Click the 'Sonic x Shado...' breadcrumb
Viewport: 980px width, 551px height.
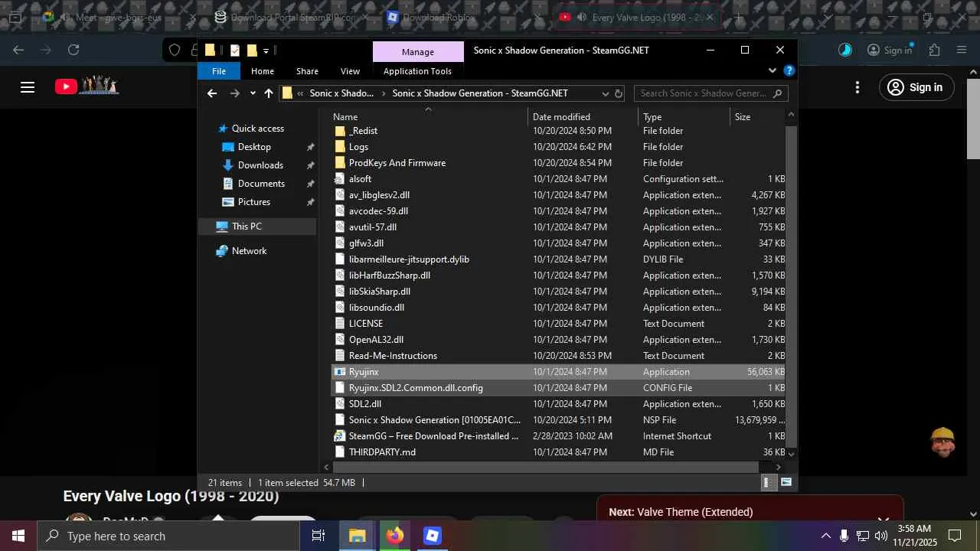(341, 93)
